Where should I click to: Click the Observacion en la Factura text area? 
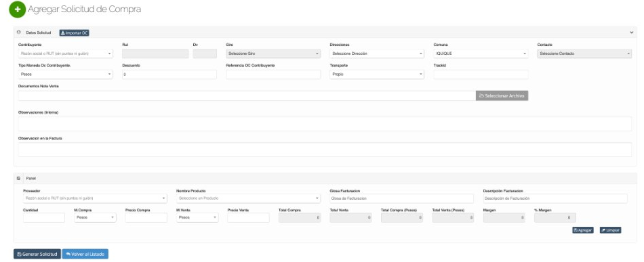[x=325, y=150]
